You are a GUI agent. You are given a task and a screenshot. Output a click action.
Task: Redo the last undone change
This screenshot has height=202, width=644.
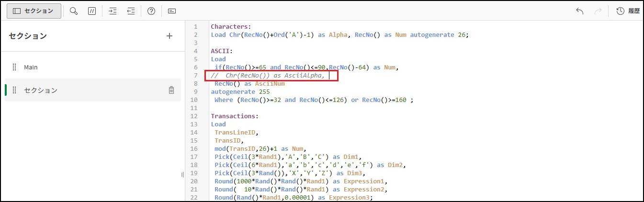(598, 11)
